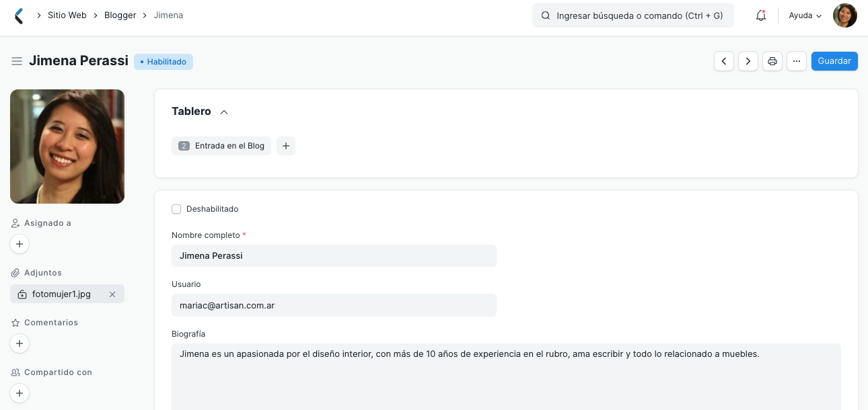Image resolution: width=868 pixels, height=410 pixels.
Task: Toggle the sidebar hamburger menu
Action: pyautogui.click(x=17, y=61)
